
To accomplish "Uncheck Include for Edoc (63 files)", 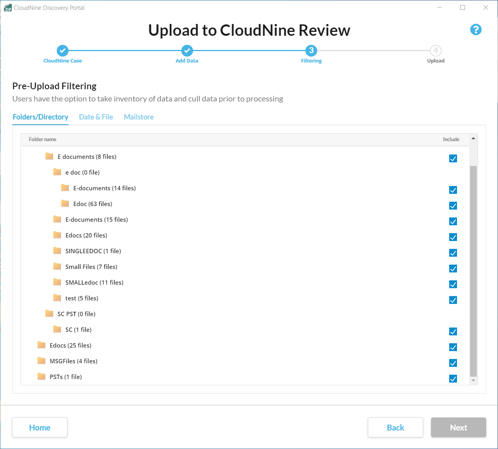I will (x=453, y=205).
